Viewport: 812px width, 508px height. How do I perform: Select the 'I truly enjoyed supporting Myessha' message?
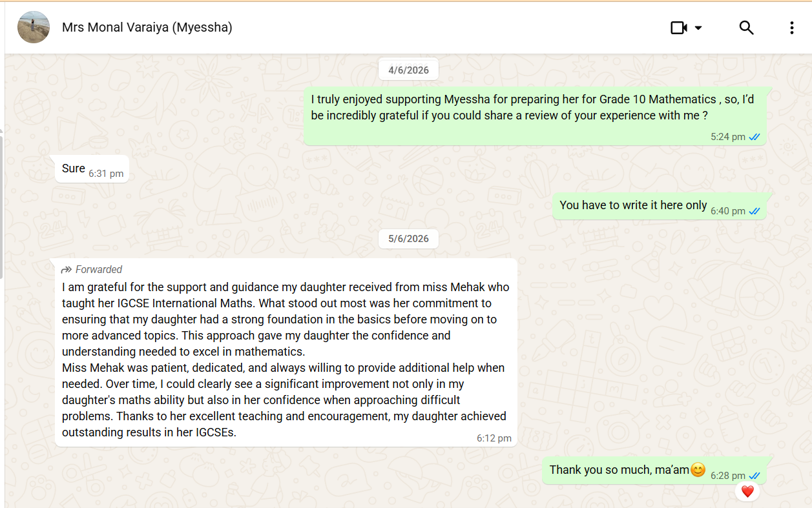click(535, 116)
